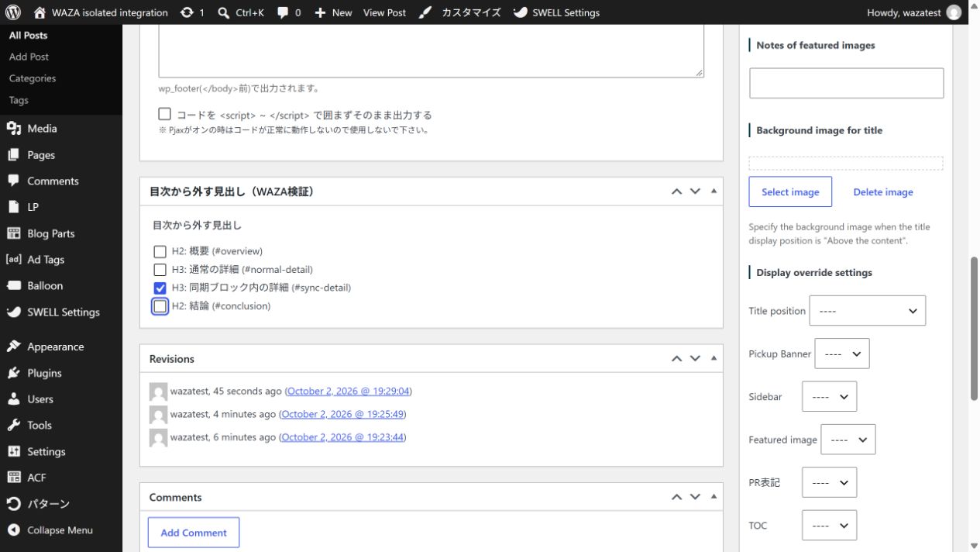The width and height of the screenshot is (980, 552).
Task: Click the Select image button
Action: 790,192
